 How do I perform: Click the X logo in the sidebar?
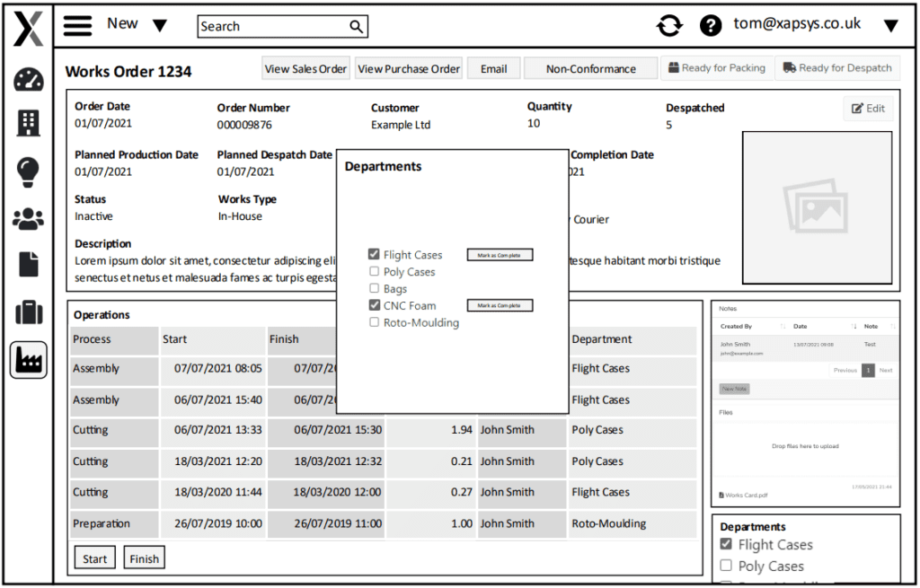tap(28, 28)
